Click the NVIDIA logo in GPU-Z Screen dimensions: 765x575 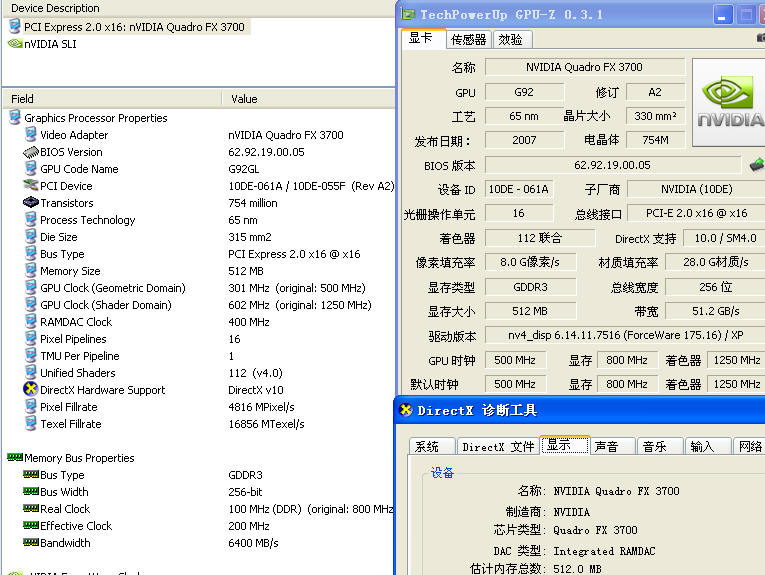point(729,102)
